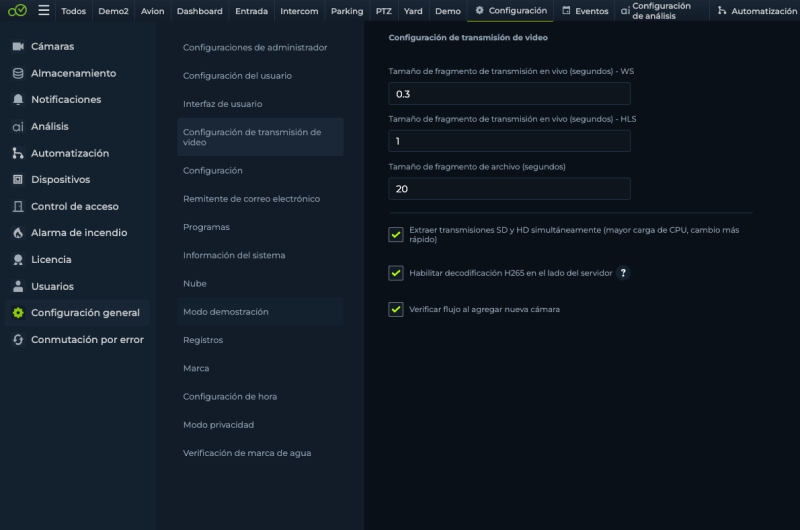Click the Cámaras camera icon

tap(18, 46)
